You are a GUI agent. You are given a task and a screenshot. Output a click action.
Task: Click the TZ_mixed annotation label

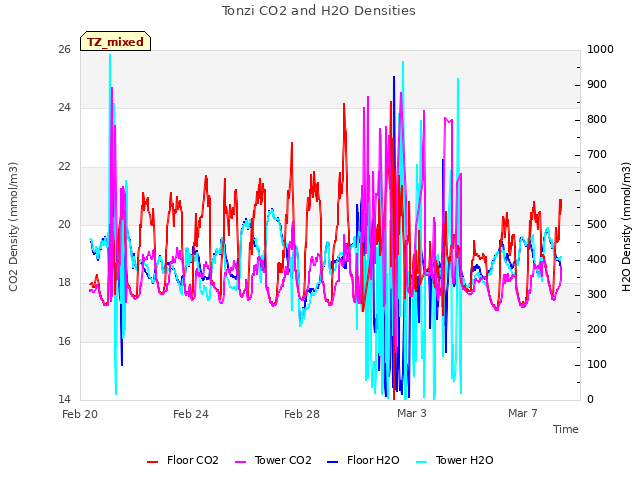coord(116,41)
